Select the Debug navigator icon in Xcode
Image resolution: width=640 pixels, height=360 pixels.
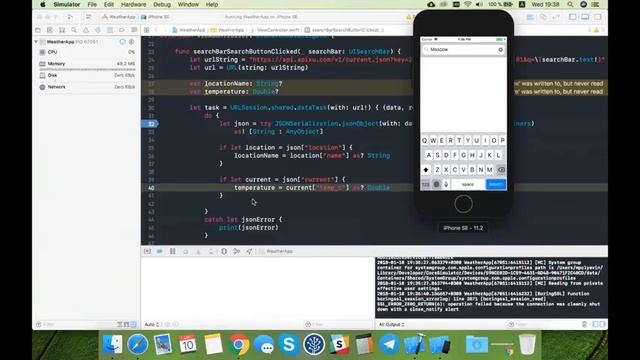[x=110, y=30]
